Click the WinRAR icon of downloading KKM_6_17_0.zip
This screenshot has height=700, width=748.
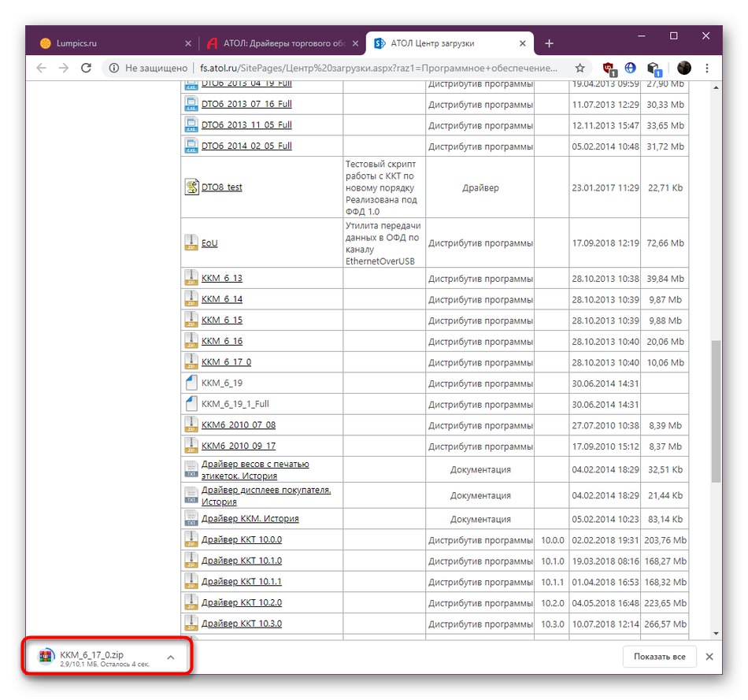(x=46, y=657)
